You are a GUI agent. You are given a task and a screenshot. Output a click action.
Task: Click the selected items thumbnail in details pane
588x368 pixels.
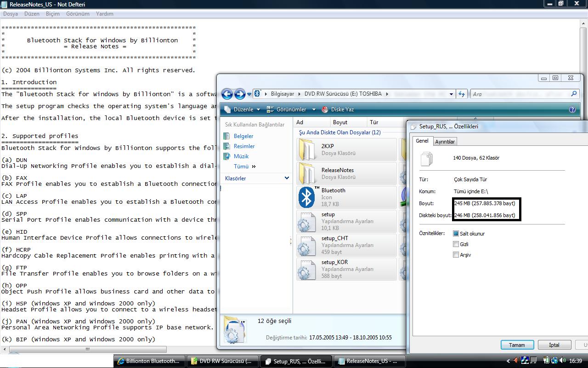click(x=235, y=330)
